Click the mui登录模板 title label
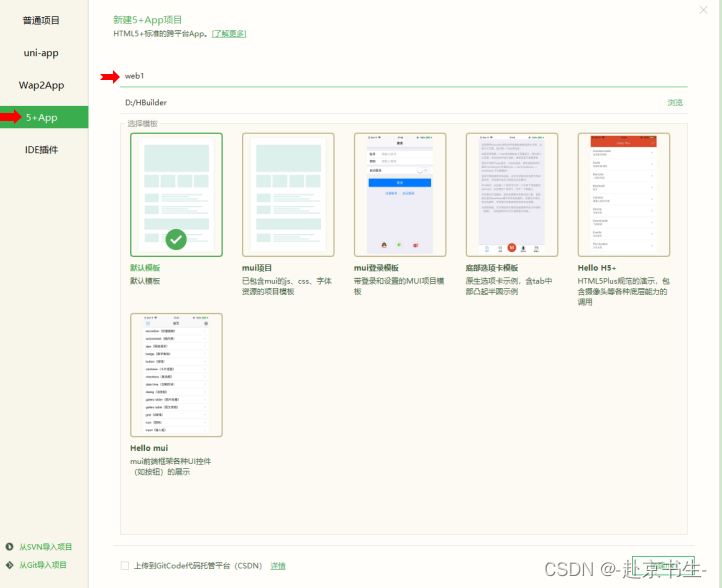Viewport: 722px width, 588px height. pyautogui.click(x=376, y=268)
